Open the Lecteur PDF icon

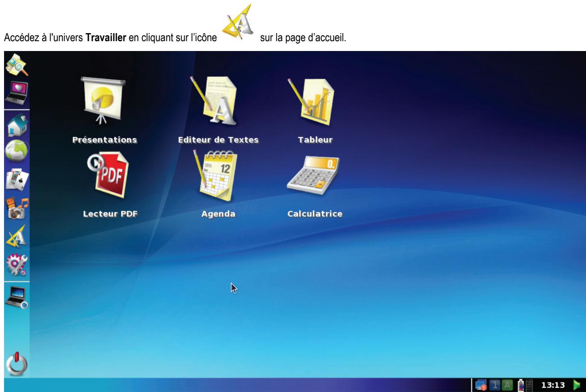tap(107, 175)
